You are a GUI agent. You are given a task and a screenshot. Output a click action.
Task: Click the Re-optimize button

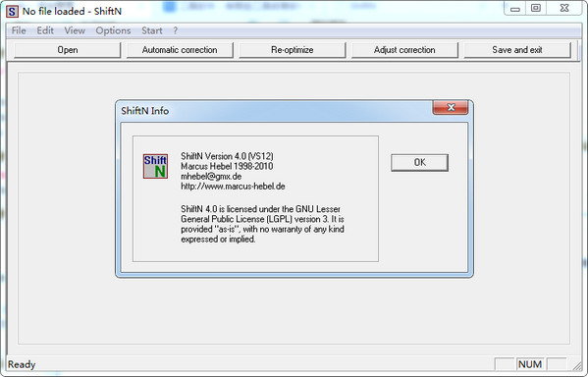click(293, 50)
